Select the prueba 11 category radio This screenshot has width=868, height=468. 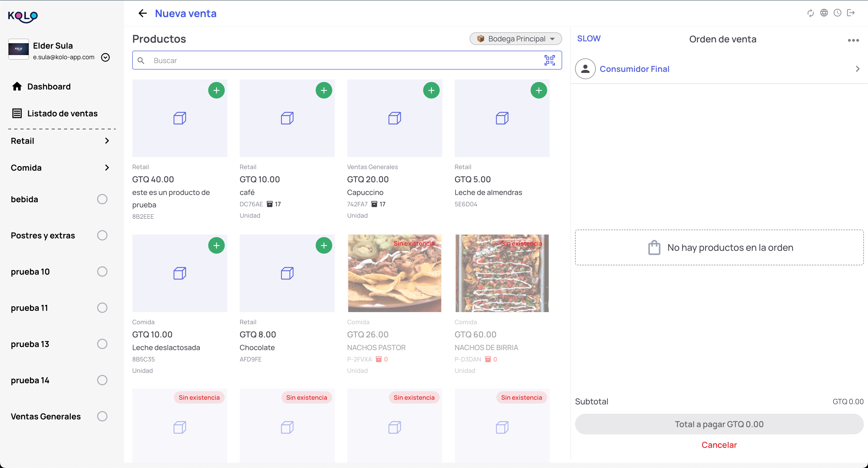[x=102, y=308]
